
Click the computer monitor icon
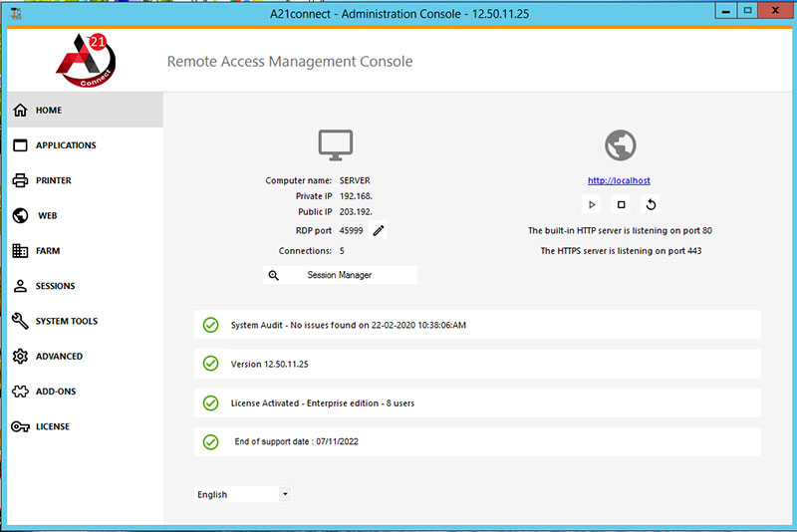click(336, 145)
